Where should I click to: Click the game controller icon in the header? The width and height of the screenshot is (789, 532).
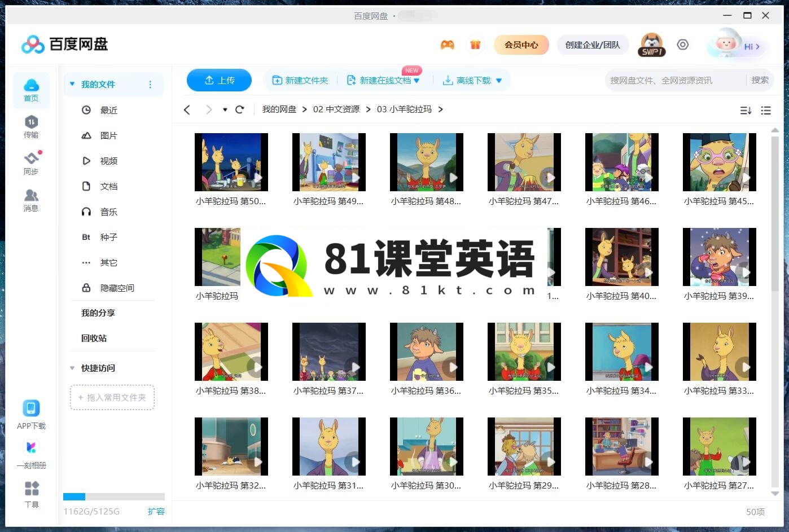(x=448, y=45)
